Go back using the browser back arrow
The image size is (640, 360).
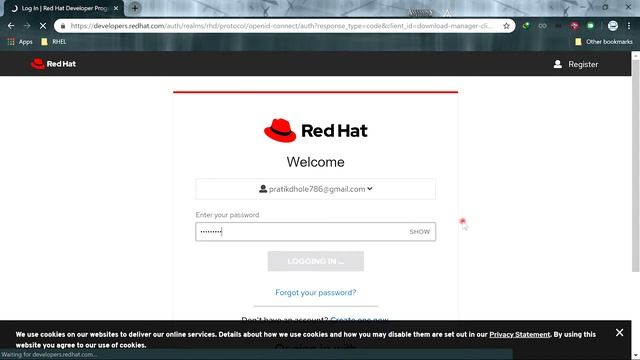[11, 26]
